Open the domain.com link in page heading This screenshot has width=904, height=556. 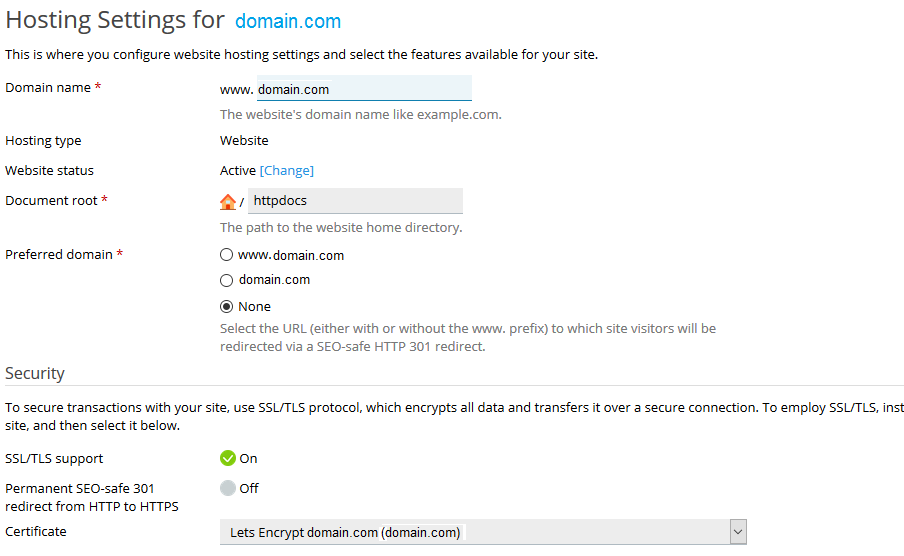288,21
